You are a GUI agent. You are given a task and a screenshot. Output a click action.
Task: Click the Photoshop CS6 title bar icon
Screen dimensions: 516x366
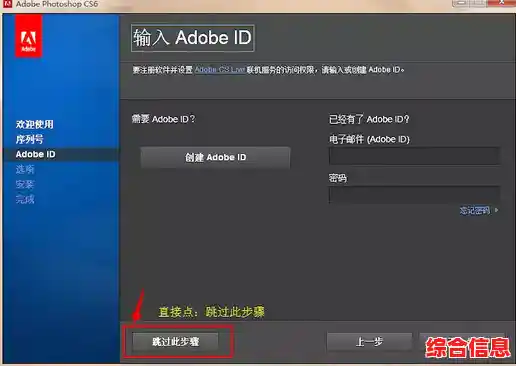click(x=7, y=4)
